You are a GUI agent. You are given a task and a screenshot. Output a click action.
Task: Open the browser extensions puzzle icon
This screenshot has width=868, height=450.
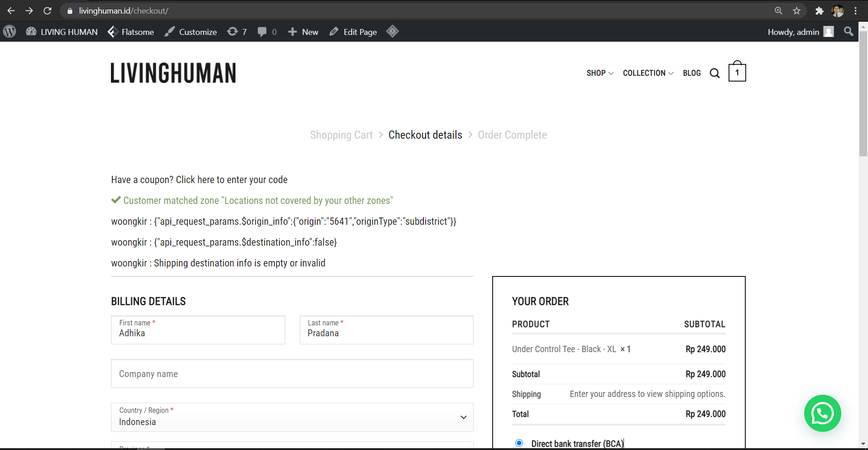tap(819, 10)
